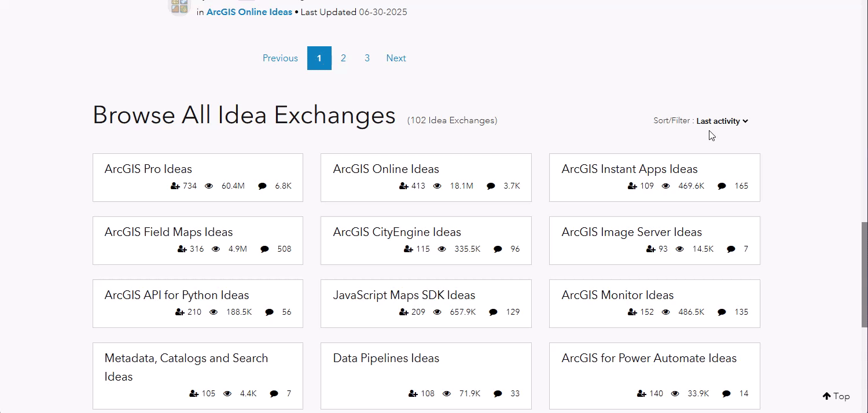
Task: Click members icon on Image Server Ideas
Action: click(x=651, y=249)
